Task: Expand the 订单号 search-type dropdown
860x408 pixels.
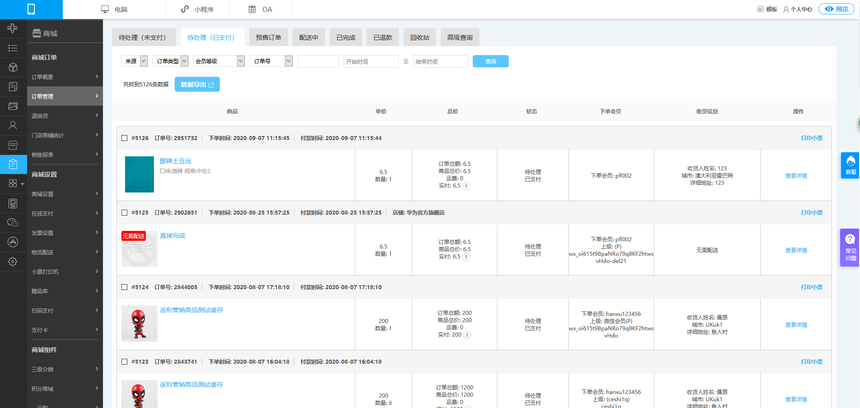Action: pyautogui.click(x=272, y=61)
